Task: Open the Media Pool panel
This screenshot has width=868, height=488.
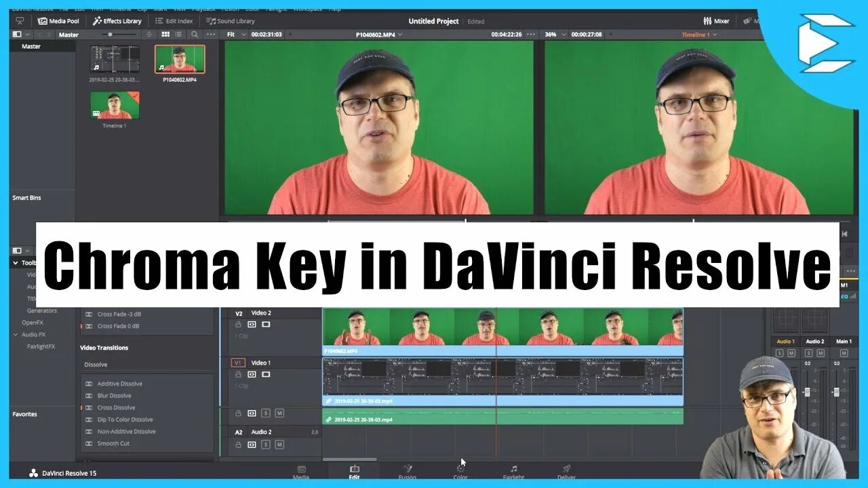Action: [x=58, y=21]
